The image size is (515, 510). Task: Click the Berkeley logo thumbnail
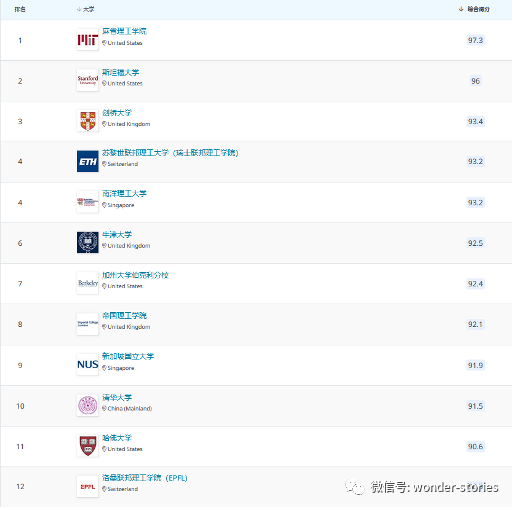87,283
